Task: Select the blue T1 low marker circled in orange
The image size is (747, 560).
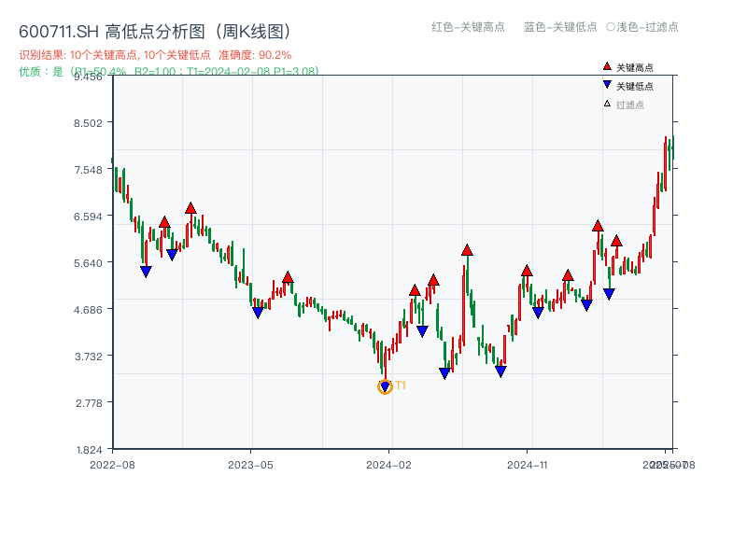Action: 385,386
